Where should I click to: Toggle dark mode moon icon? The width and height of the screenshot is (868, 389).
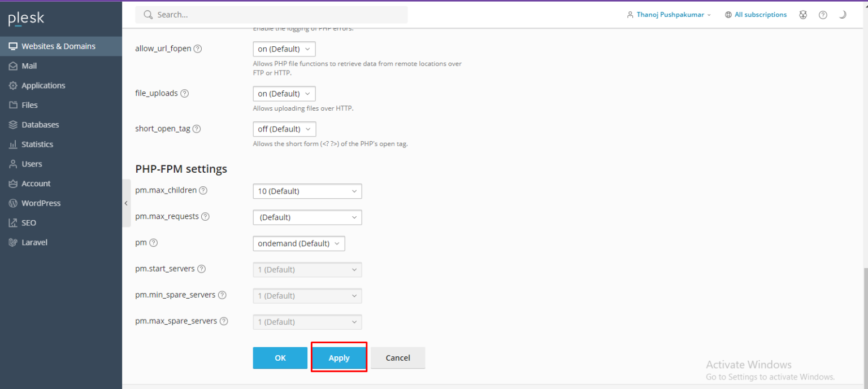(x=842, y=15)
